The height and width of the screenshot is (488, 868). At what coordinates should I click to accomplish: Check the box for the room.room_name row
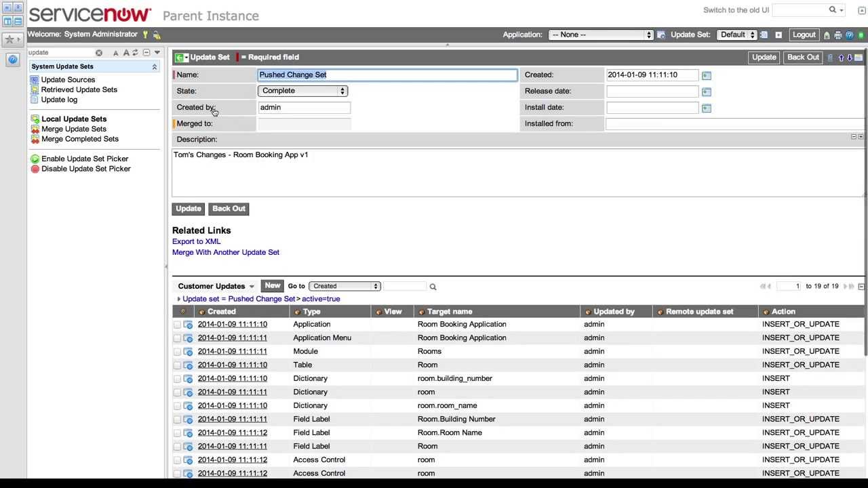pos(178,406)
